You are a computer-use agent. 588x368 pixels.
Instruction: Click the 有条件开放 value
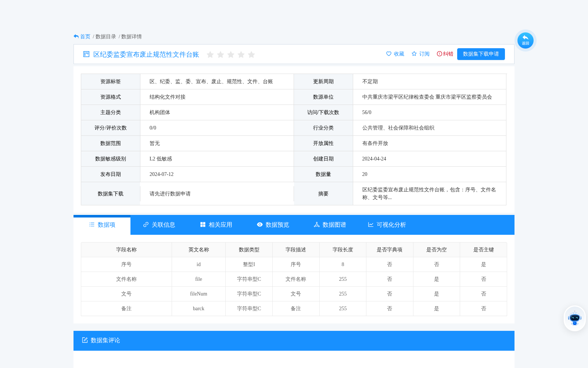click(x=375, y=144)
